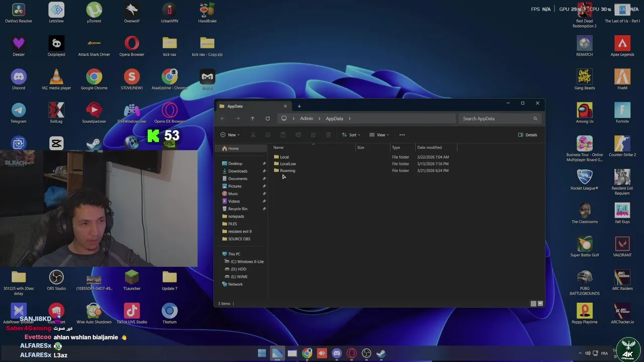The image size is (644, 362).
Task: Launch OBS Studio from desktop
Action: (x=56, y=281)
